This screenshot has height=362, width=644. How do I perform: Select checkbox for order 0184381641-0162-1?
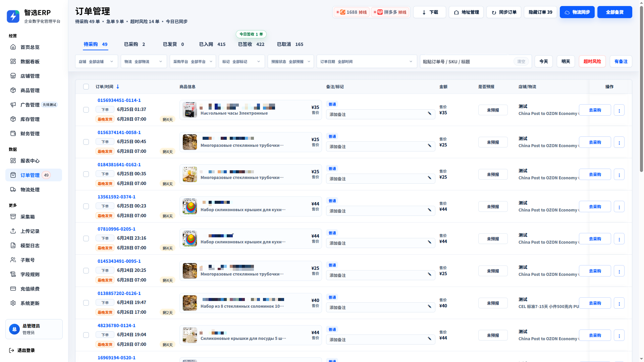click(x=86, y=174)
